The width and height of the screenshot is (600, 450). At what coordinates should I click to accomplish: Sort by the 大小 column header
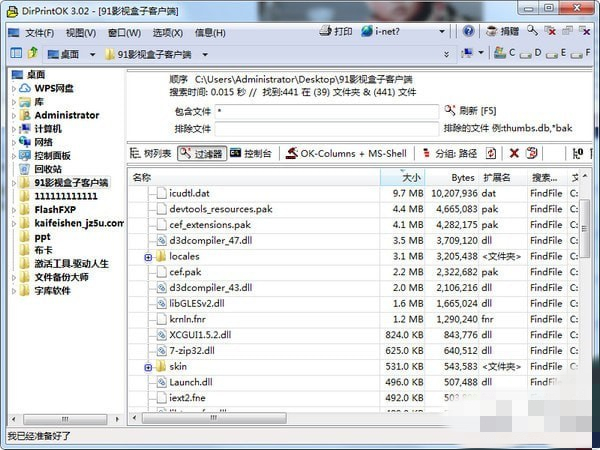pos(403,177)
